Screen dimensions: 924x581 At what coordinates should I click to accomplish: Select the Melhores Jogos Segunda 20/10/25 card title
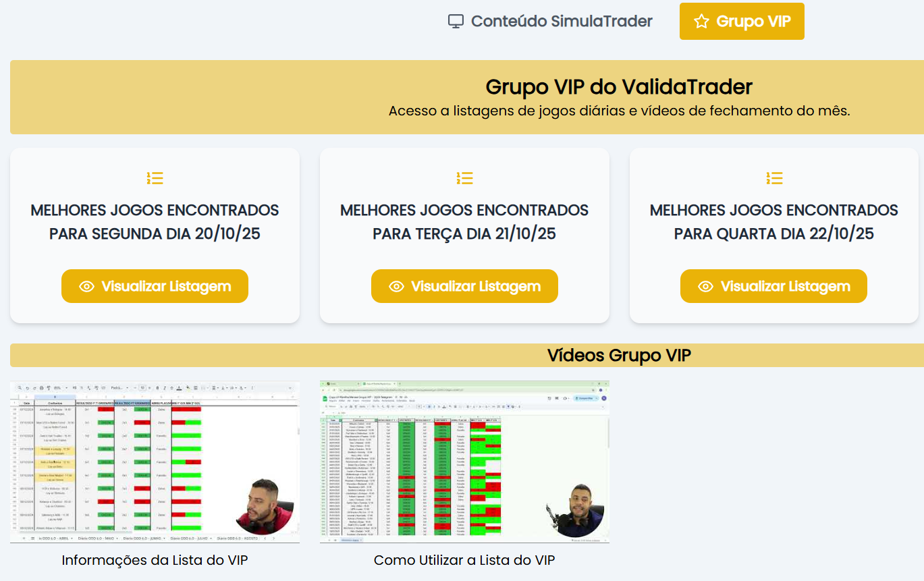[x=155, y=222]
